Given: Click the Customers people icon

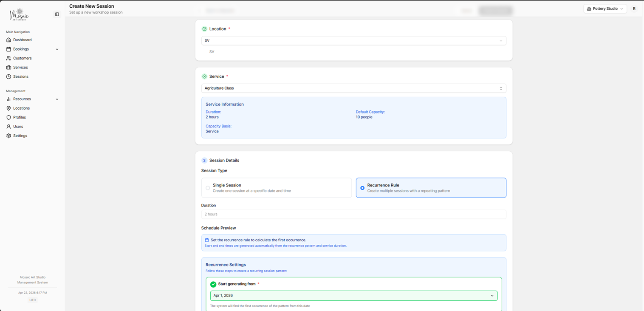Looking at the screenshot, I should (x=8, y=58).
